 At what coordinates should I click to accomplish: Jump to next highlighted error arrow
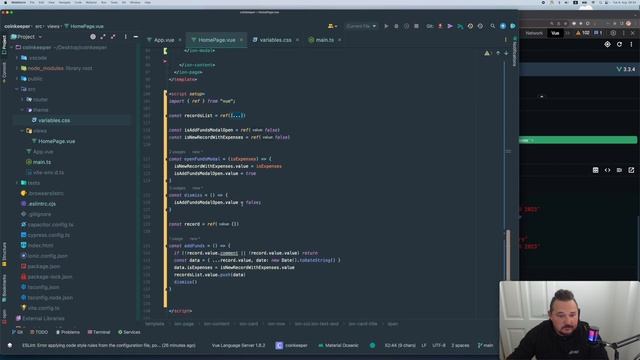tap(506, 53)
